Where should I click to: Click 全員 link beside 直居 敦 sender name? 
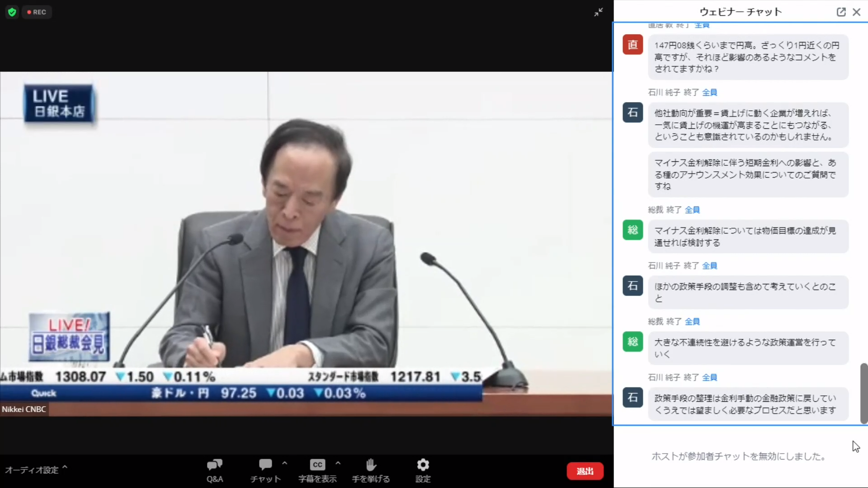(702, 26)
